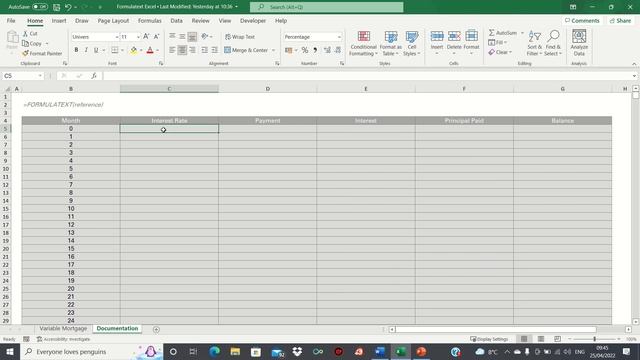Select column D header
This screenshot has height=360, width=640.
coord(267,89)
